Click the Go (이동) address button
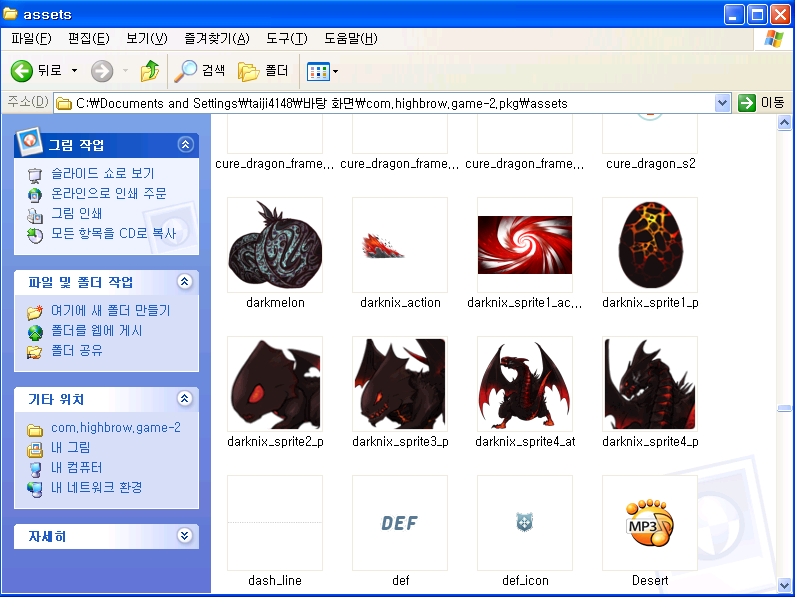Screen dimensions: 795x597 tap(761, 103)
